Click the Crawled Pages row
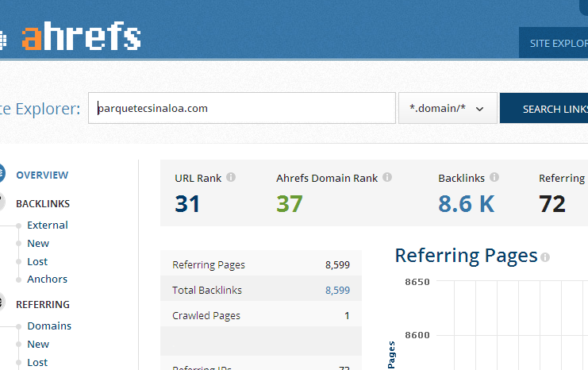 pos(261,315)
